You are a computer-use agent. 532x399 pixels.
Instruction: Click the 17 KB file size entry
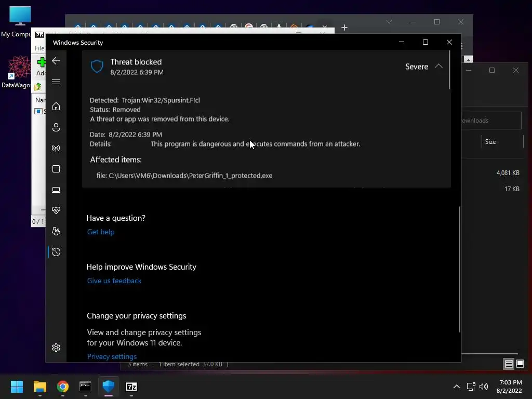pos(512,189)
